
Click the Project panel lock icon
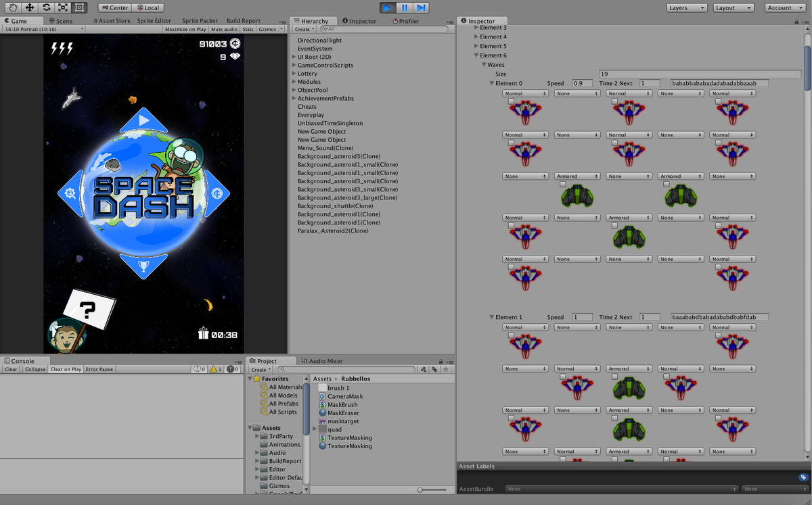click(x=441, y=361)
